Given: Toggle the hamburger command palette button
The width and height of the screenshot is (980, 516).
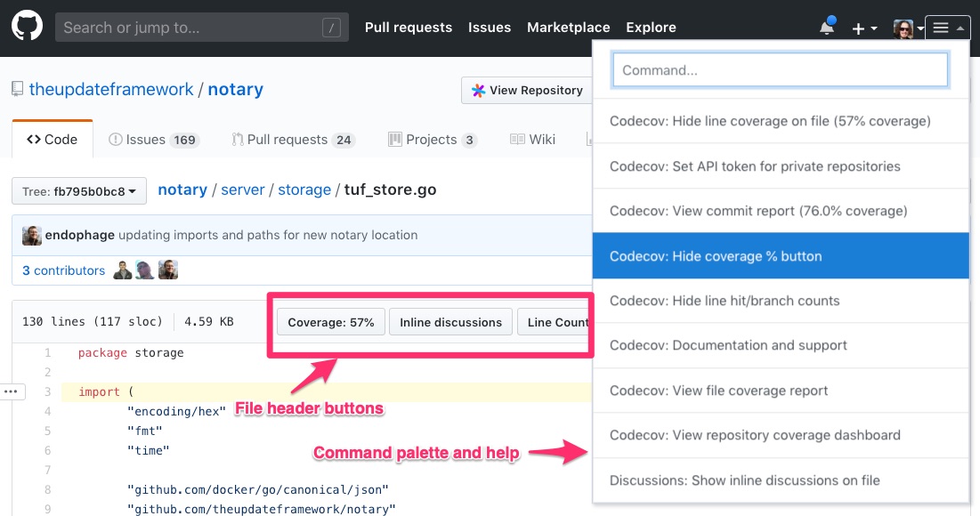Looking at the screenshot, I should (947, 28).
